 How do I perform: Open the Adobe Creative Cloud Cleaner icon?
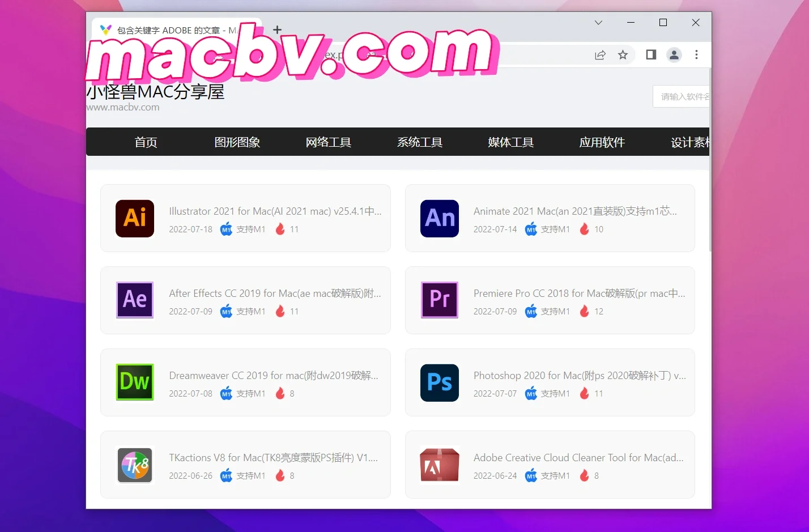440,465
